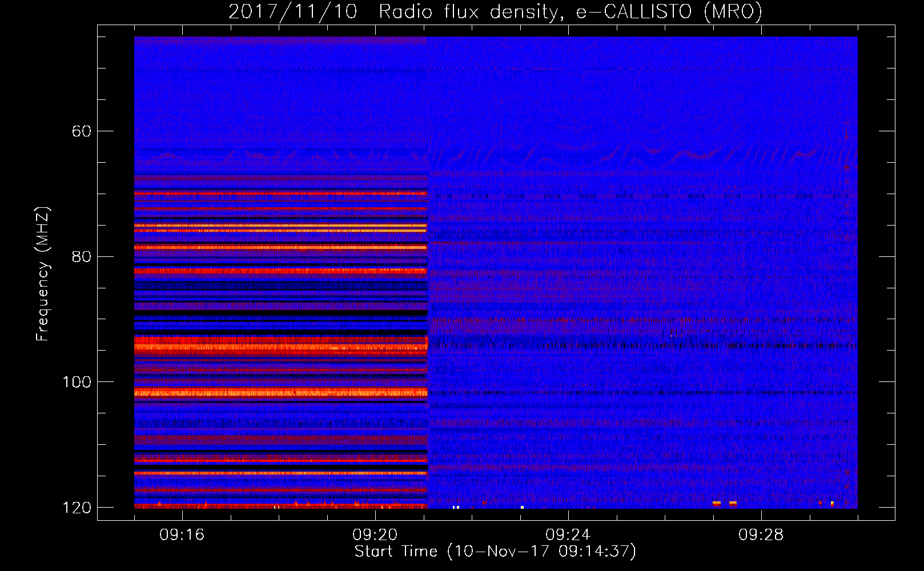Screen dimensions: 924x571
Task: Click the 'Start Time (10-Nov-17 09:14:37)' axis label
Action: click(495, 552)
